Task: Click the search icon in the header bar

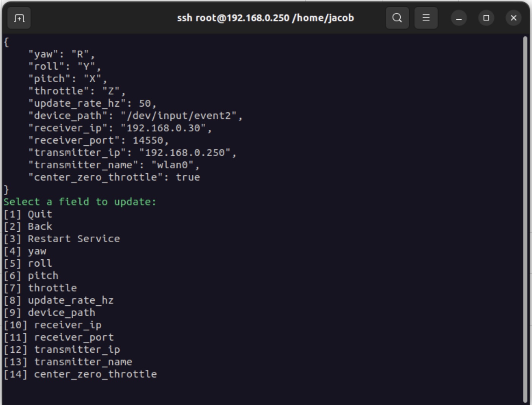Action: (x=397, y=18)
